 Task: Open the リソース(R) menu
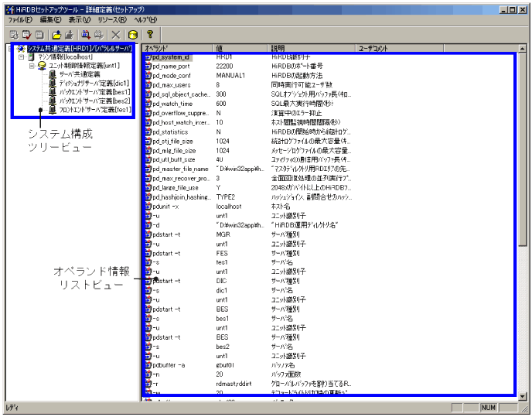pos(112,19)
